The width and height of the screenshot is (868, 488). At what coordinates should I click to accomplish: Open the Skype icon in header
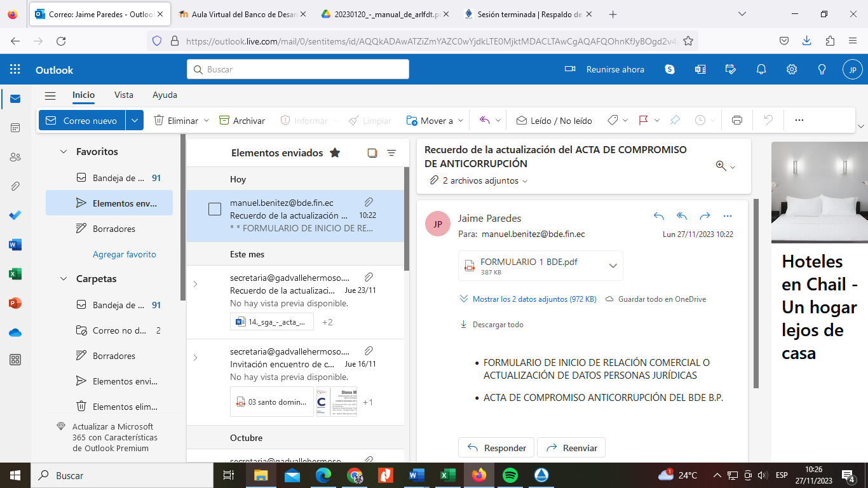click(670, 69)
